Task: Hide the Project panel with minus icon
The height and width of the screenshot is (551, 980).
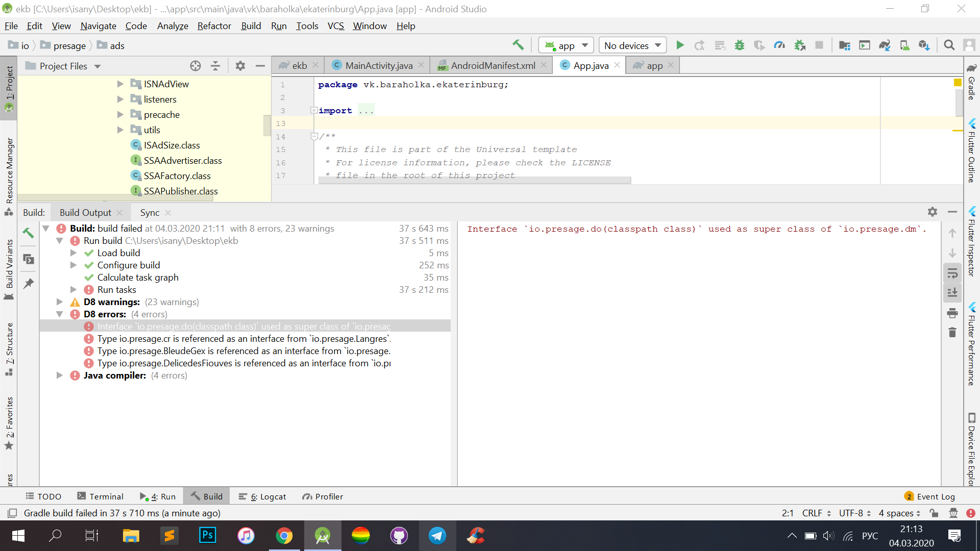Action: [x=260, y=66]
